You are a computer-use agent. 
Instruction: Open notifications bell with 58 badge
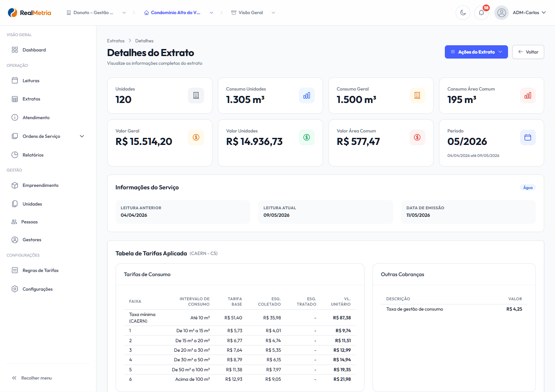481,12
